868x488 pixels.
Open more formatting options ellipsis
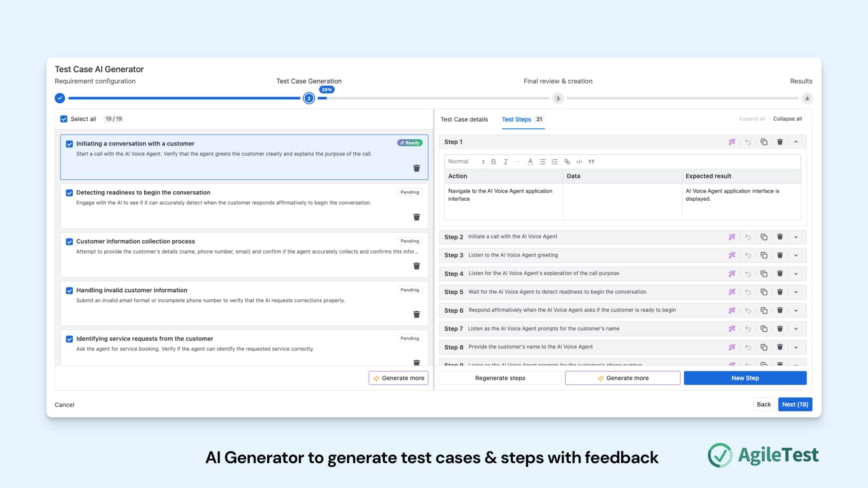518,162
